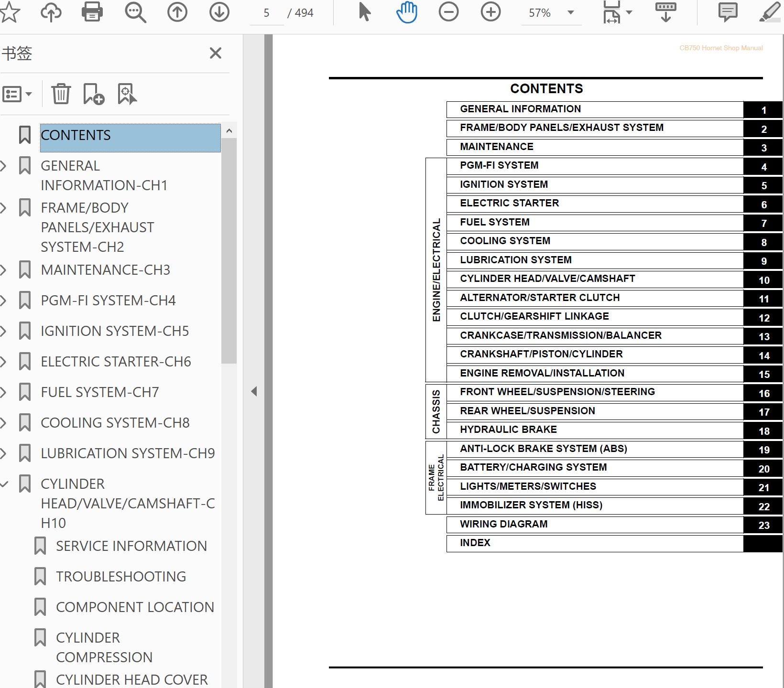This screenshot has height=688, width=784.
Task: Open the find text magnifier tool
Action: coord(135,12)
